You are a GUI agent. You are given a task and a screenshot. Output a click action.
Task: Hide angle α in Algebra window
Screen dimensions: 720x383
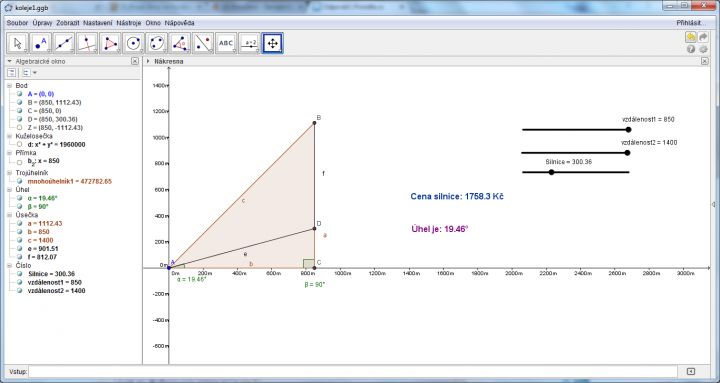(19, 198)
